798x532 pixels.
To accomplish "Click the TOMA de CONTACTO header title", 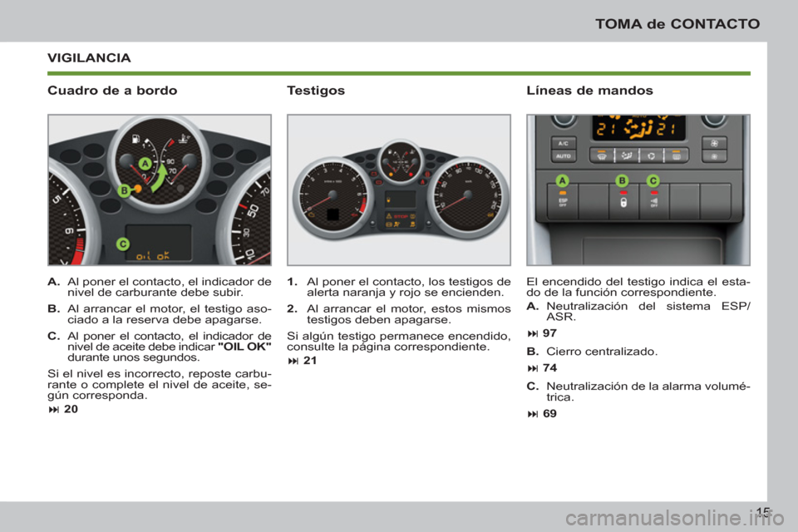I will point(677,24).
